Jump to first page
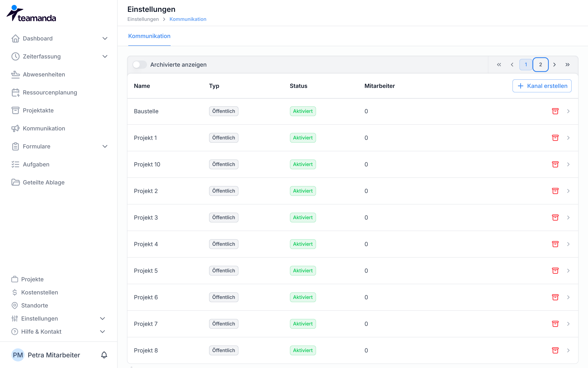This screenshot has width=588, height=368. point(499,64)
